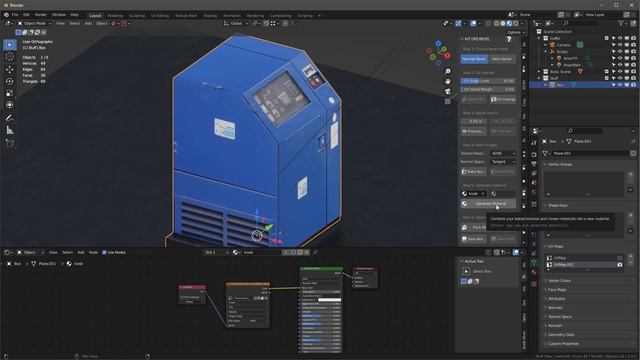This screenshot has width=640, height=360.
Task: Switch to the Shading workspace tab
Action: [x=210, y=16]
